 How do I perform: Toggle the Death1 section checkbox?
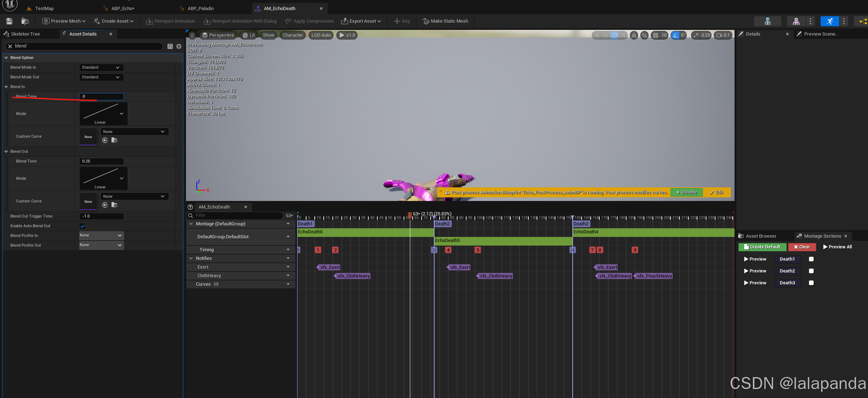(x=811, y=259)
